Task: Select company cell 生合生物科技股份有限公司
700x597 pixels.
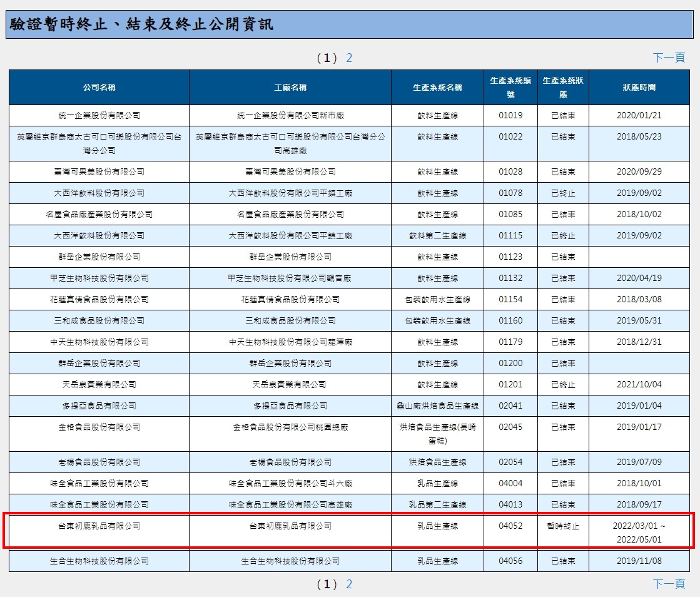Action: [x=99, y=561]
